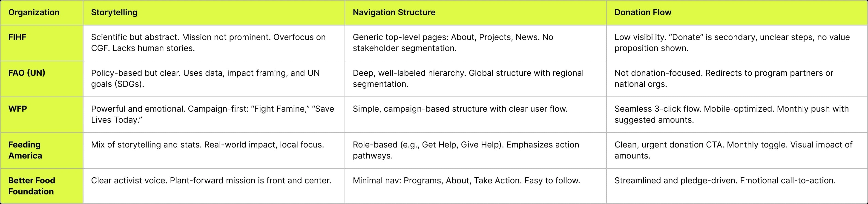The height and width of the screenshot is (204, 868).
Task: Select Better Food Foundation pledge-driven donation cell
Action: (x=725, y=180)
